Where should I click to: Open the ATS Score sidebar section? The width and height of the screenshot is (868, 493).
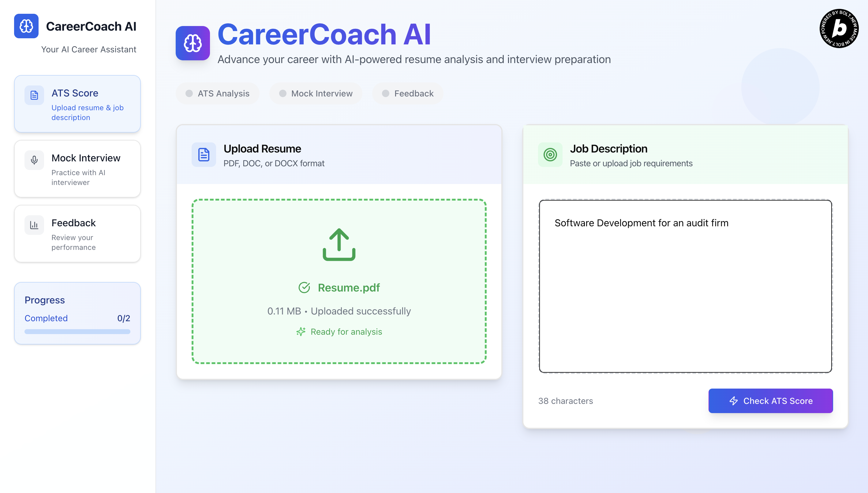[x=77, y=104]
